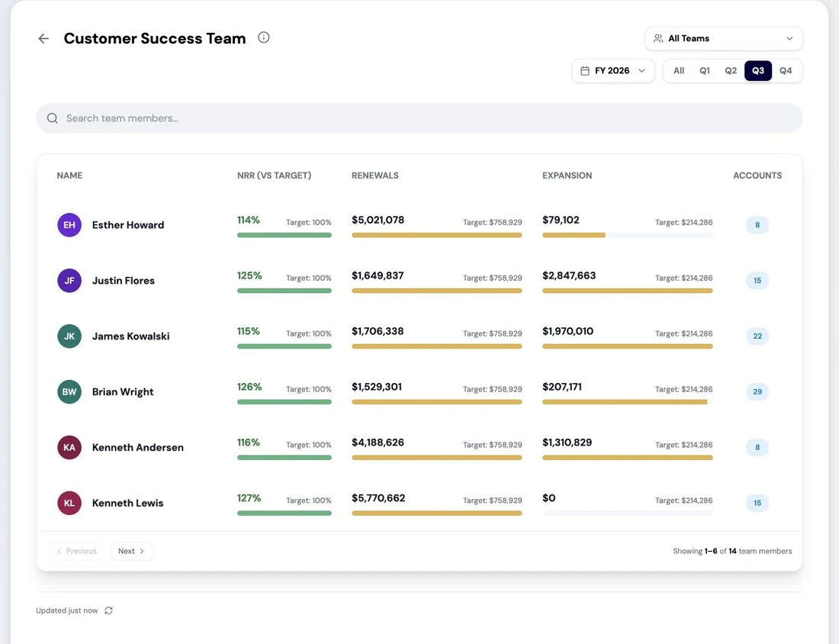839x644 pixels.
Task: Click Kenneth Andersen's KA avatar
Action: coord(69,448)
